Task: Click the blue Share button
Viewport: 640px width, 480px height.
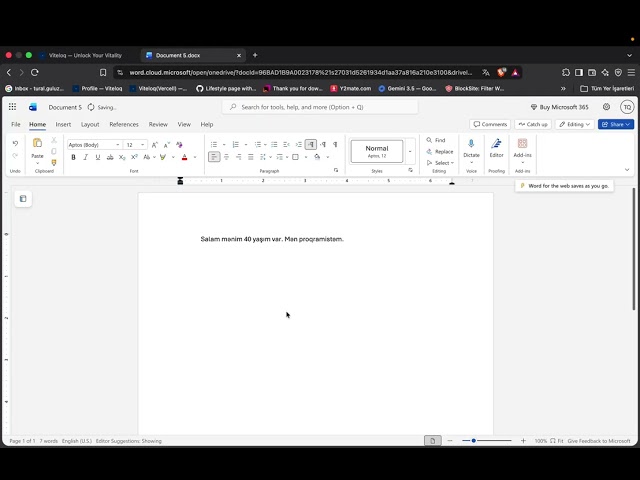Action: pos(616,124)
